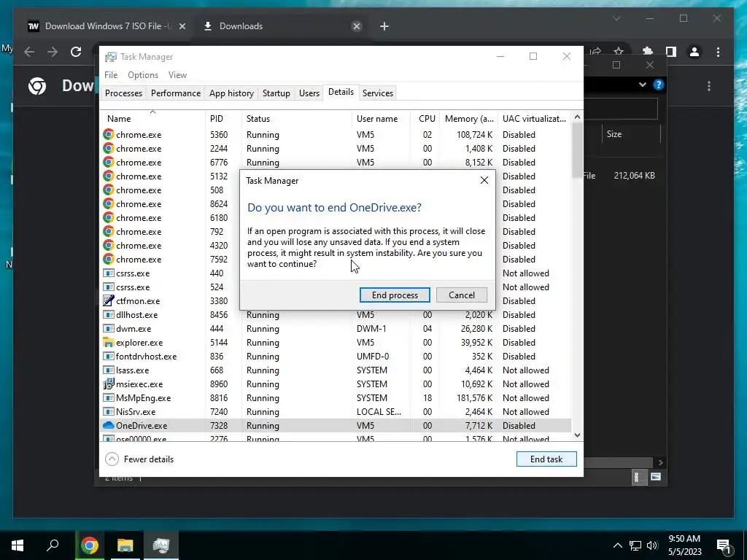Sort by the Status column header
Screen dimensions: 747x560
[296, 119]
